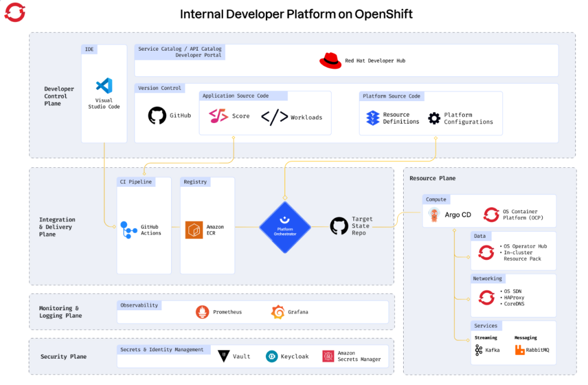Screen dimensions: 588x385
Task: Select the RabbitMQ icon
Action: click(x=520, y=349)
